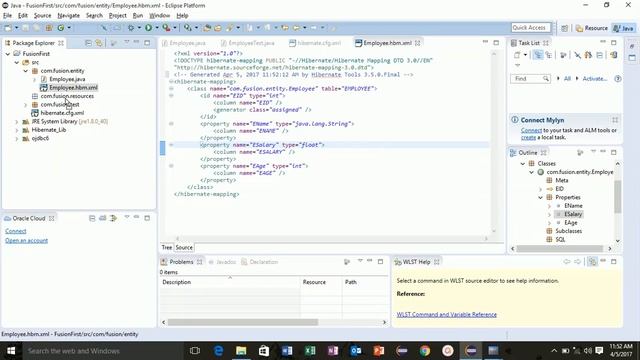
Task: Open Microsoft Edge from taskbar
Action: pyautogui.click(x=218, y=351)
